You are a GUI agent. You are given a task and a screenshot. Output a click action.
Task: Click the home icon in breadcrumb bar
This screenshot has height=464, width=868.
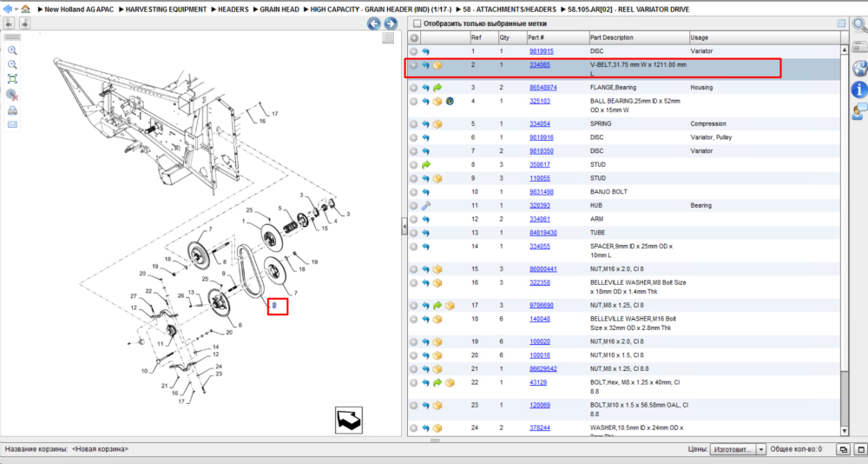25,9
